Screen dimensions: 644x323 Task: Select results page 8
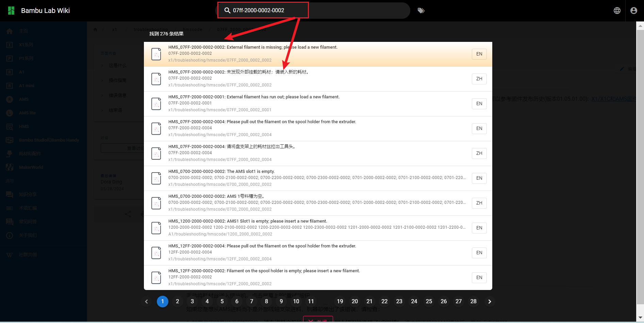pyautogui.click(x=266, y=302)
